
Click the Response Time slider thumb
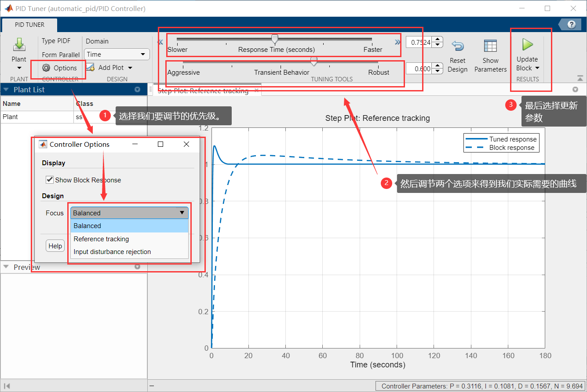pos(275,39)
